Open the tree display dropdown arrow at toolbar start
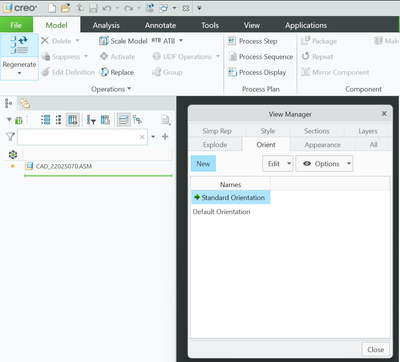400x362 pixels. [x=9, y=120]
